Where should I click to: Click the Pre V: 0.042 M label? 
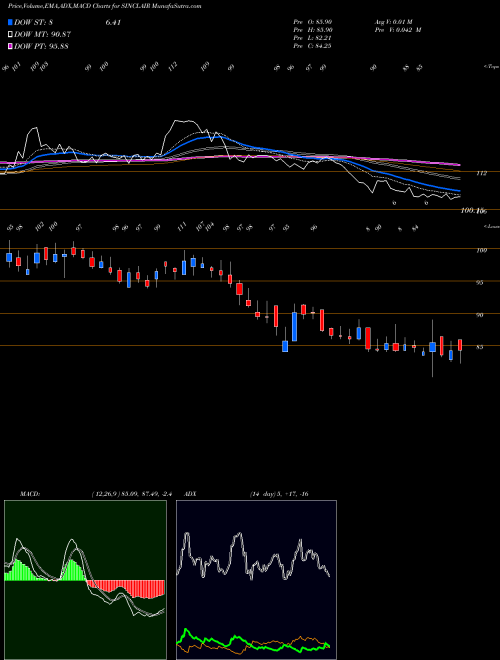pyautogui.click(x=398, y=30)
